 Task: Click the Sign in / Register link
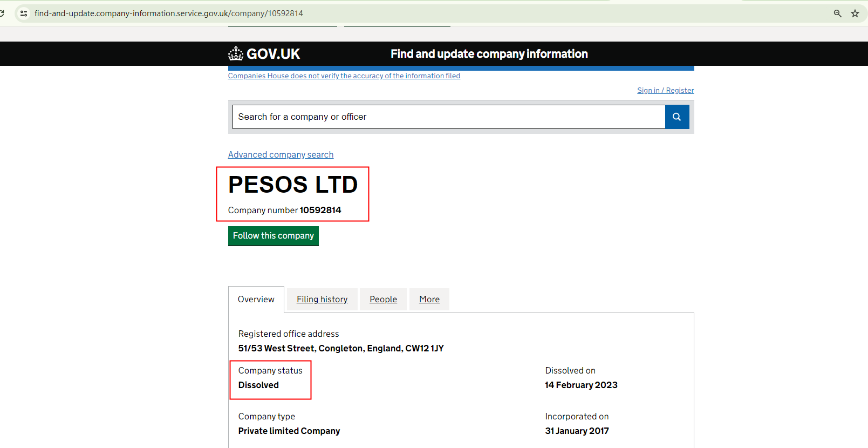click(665, 91)
